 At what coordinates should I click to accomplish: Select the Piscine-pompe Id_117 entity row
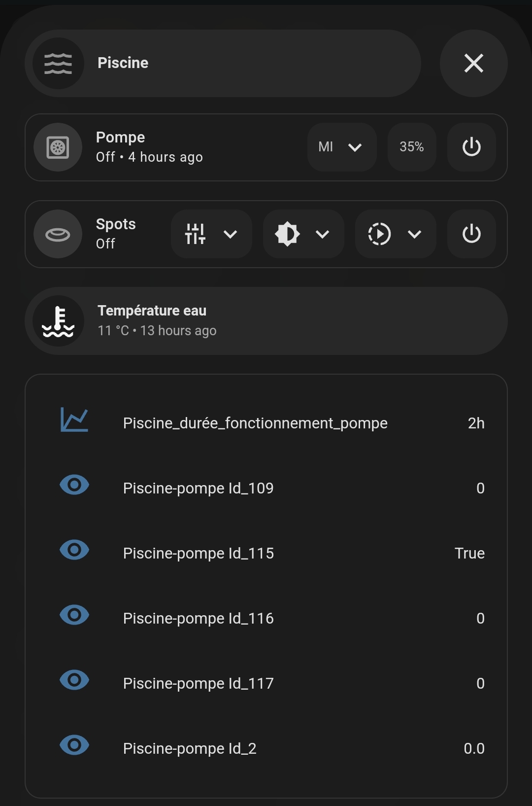click(266, 683)
